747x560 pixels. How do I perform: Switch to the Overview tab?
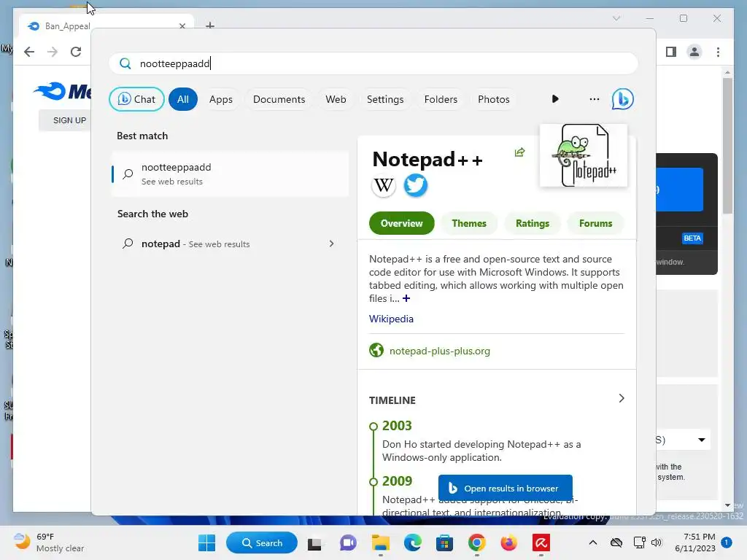point(402,223)
